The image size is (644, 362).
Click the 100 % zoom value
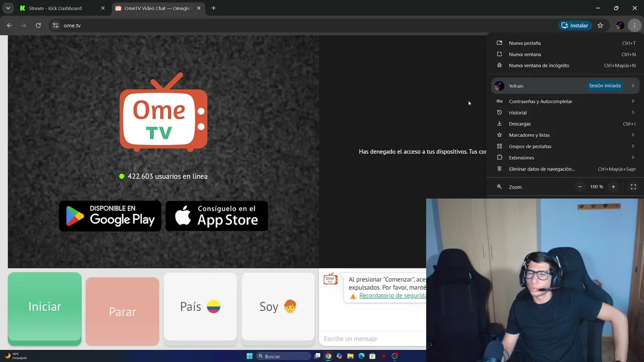pos(597,187)
